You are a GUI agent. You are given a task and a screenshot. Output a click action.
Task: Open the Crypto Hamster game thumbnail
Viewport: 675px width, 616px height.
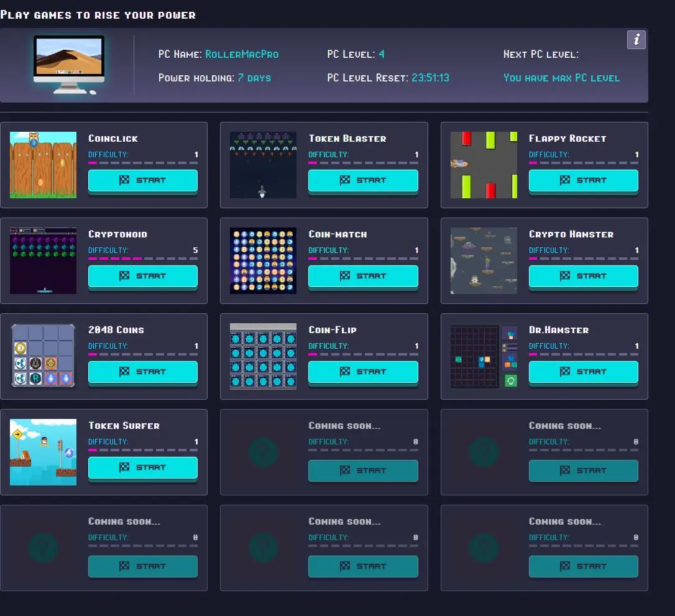484,260
